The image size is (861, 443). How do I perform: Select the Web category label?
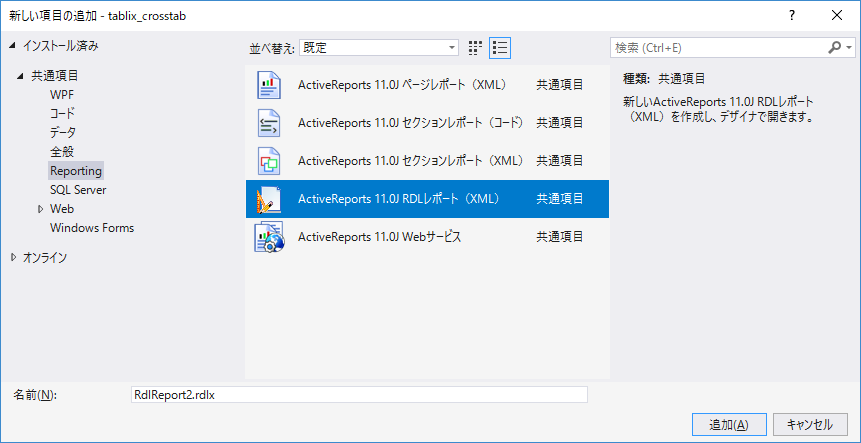click(x=62, y=209)
